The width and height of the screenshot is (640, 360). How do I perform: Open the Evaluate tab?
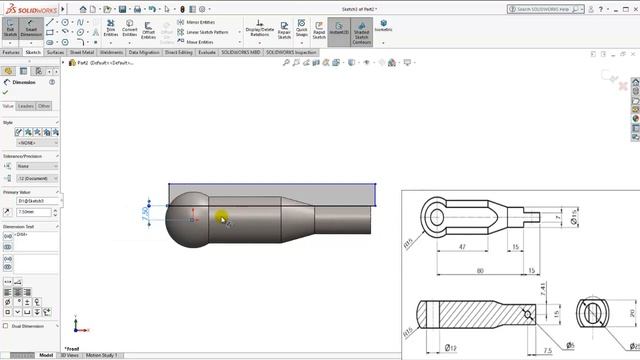click(207, 52)
